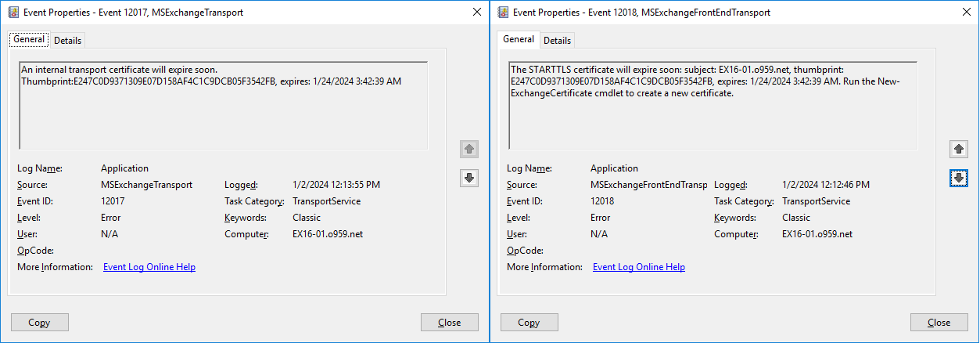Click the down arrow in Event 12018 window
This screenshot has width=980, height=343.
[959, 179]
